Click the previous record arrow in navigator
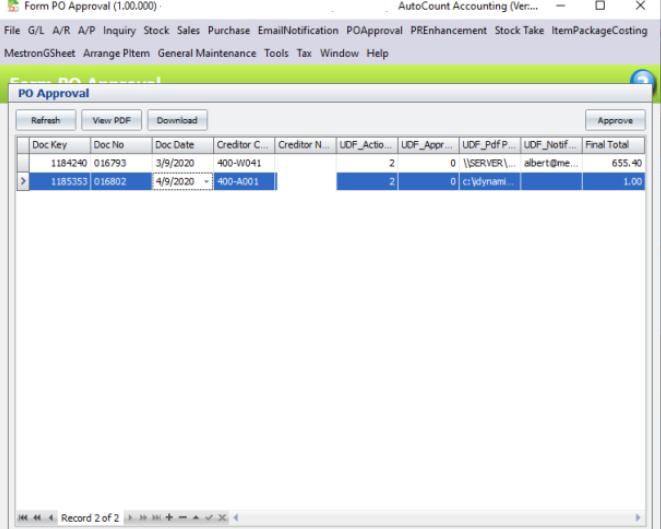The height and width of the screenshot is (529, 661). (x=49, y=519)
